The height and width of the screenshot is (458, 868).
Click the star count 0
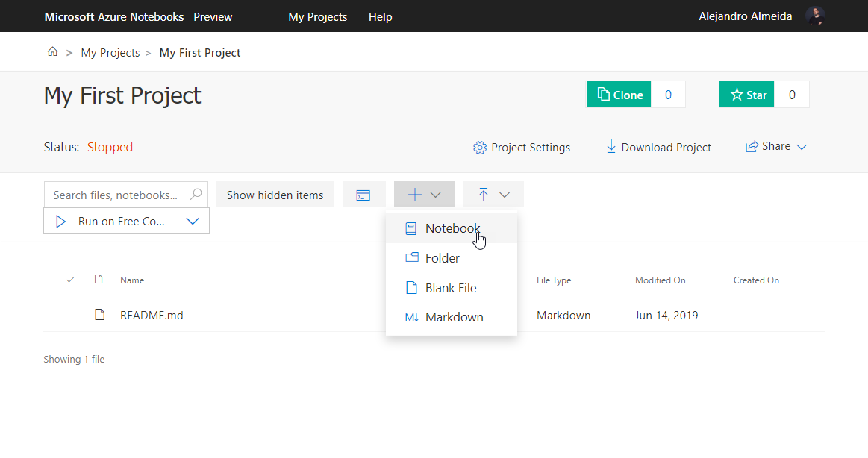[792, 95]
